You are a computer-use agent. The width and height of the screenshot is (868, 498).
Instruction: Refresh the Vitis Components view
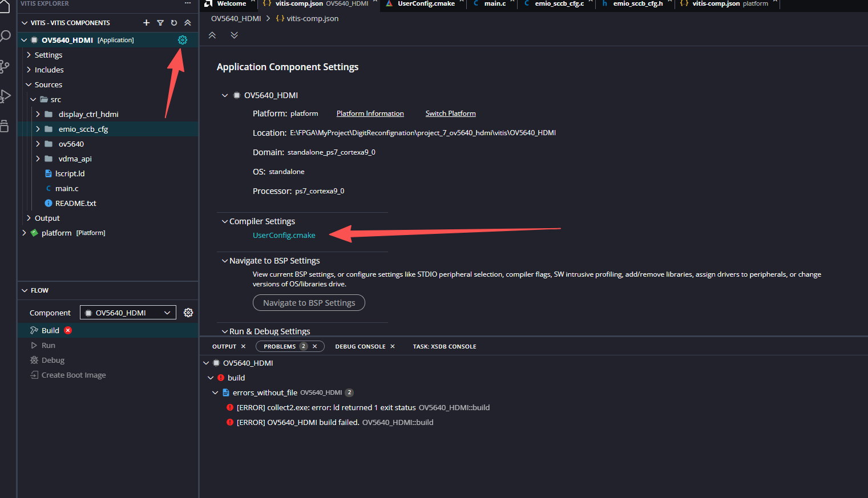pos(174,23)
